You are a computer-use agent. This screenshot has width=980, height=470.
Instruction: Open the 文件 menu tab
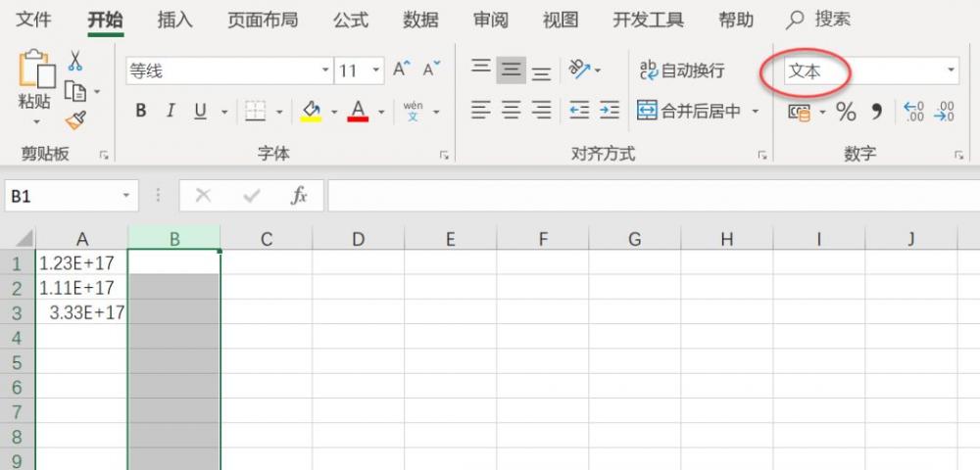pos(33,20)
